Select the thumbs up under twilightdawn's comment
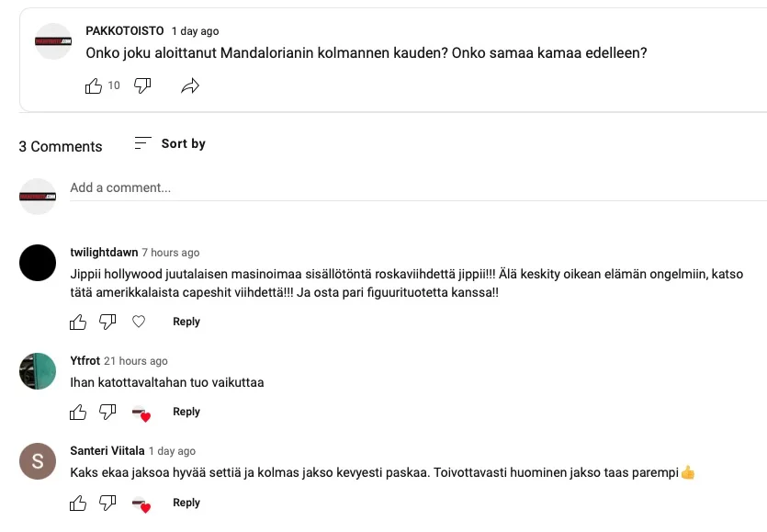 coord(78,322)
